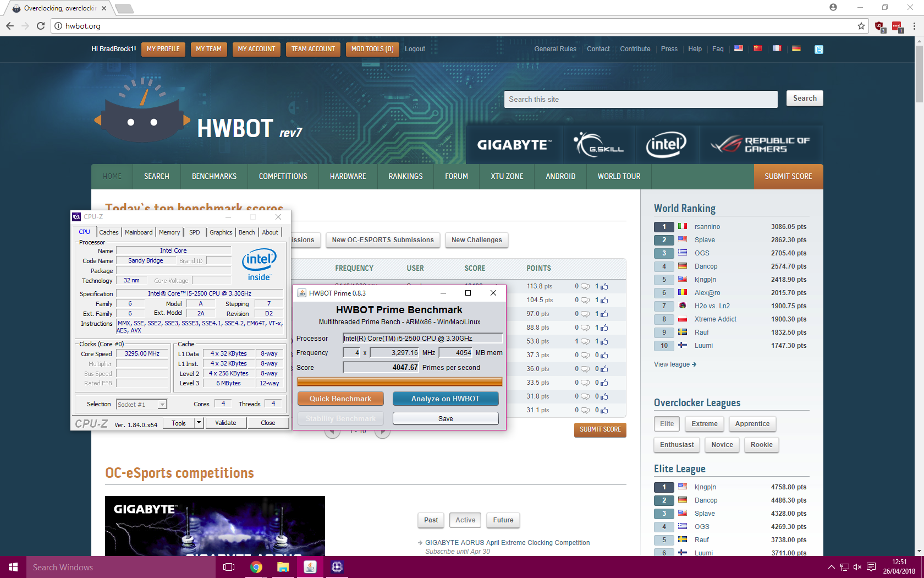Open the Chrome three-dot menu

914,26
